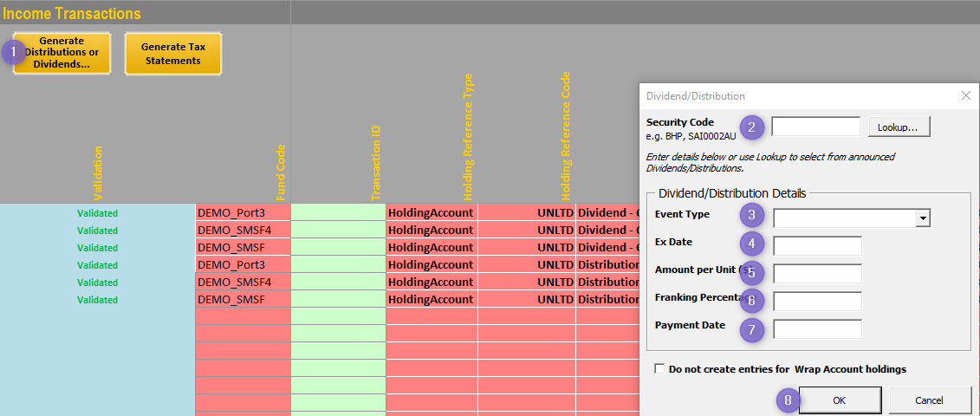The image size is (980, 416).
Task: Click Generate Tax Statements button
Action: point(173,54)
